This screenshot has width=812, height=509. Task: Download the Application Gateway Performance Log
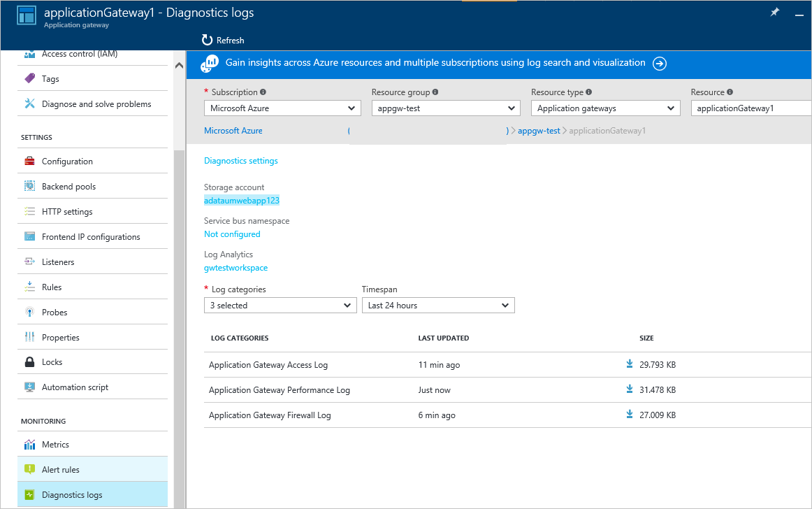[630, 389]
